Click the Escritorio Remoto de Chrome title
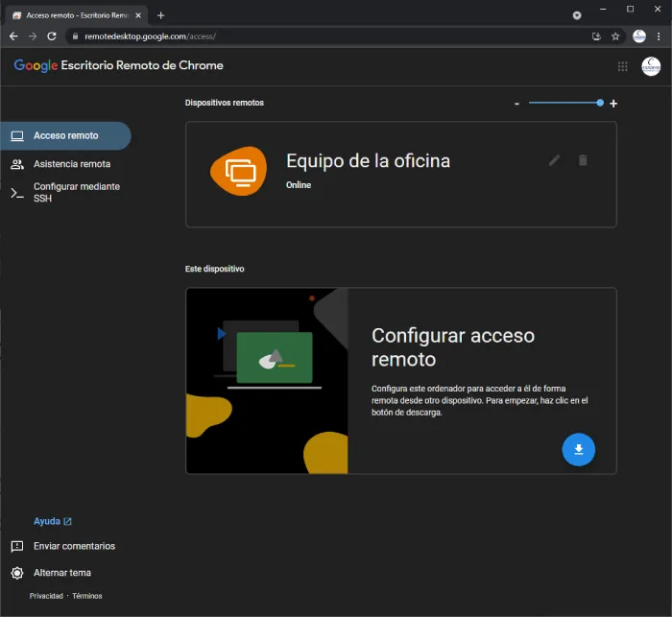Viewport: 672px width, 617px height. pyautogui.click(x=142, y=65)
